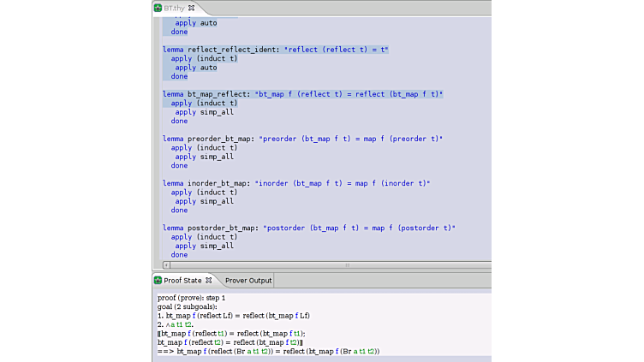Switch to the Proof State tab
The image size is (644, 362).
tap(183, 280)
